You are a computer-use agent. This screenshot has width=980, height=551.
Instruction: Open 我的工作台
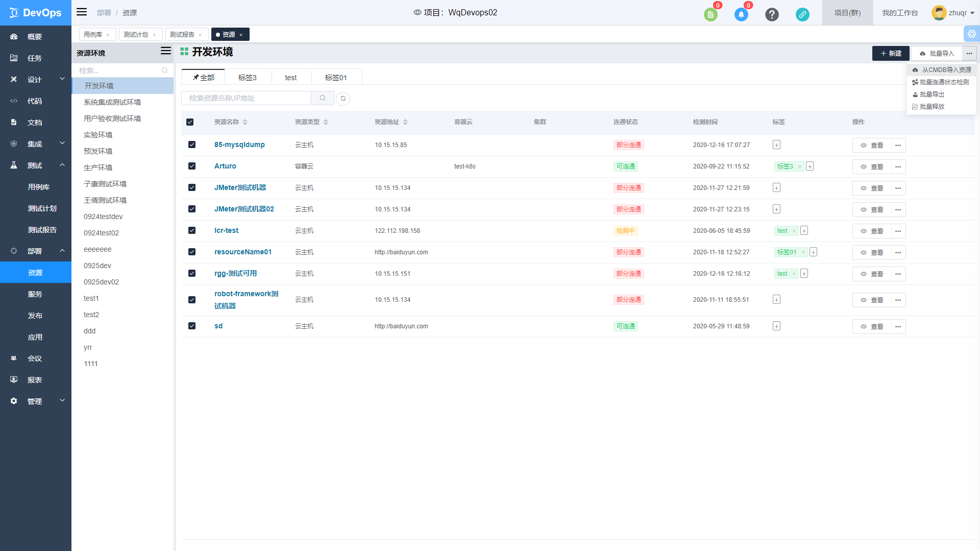coord(900,13)
